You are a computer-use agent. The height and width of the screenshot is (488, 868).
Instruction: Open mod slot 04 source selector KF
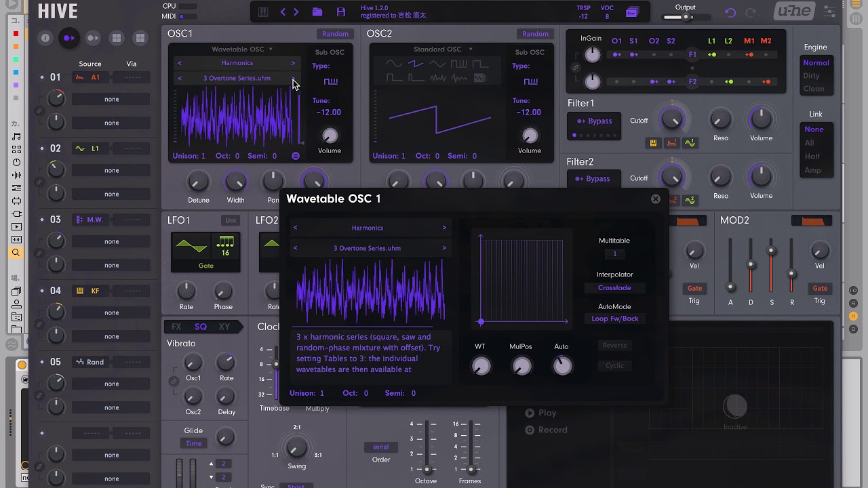[x=90, y=291]
